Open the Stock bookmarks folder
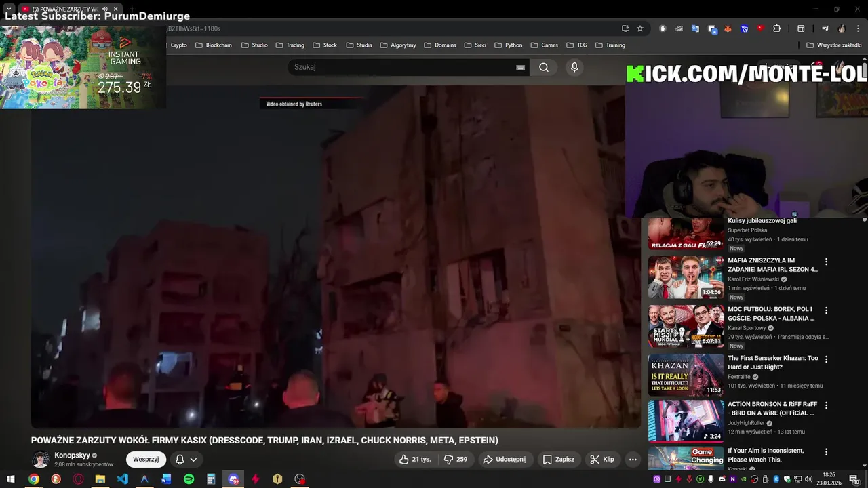868x488 pixels. tap(325, 45)
